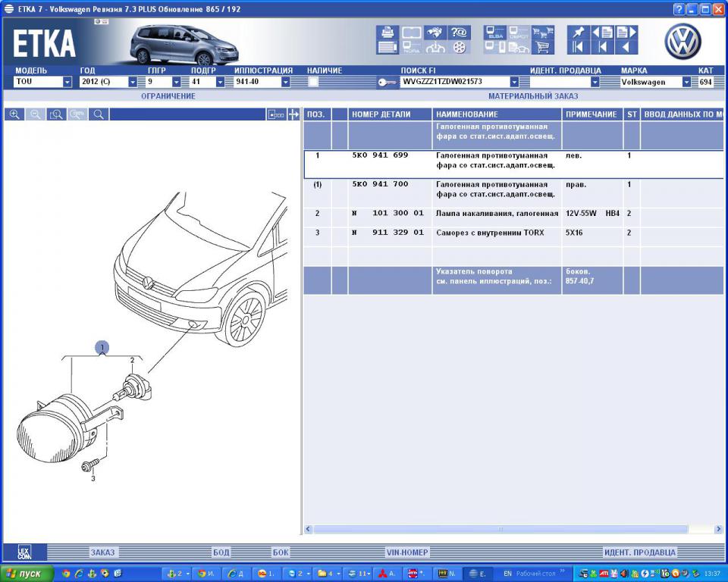Open the ГЛГР main group dropdown
Viewport: 728px width, 582px height.
(176, 82)
